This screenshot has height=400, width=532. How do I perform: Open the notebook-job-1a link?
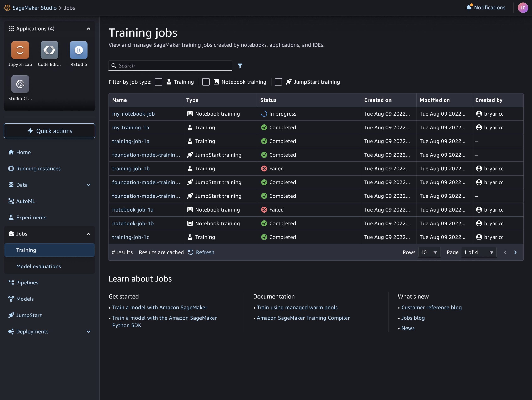133,209
